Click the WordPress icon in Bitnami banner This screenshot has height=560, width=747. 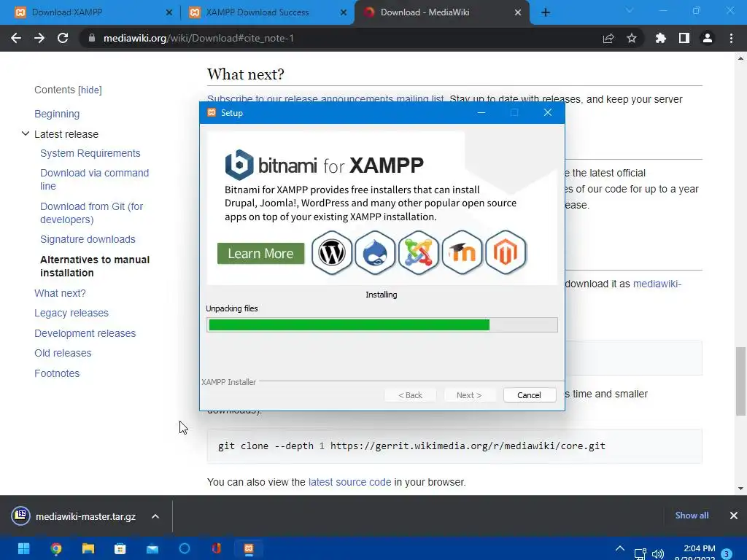332,253
